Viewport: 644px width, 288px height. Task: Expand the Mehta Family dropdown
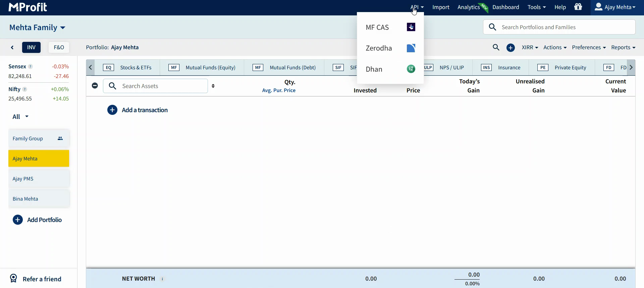[37, 27]
